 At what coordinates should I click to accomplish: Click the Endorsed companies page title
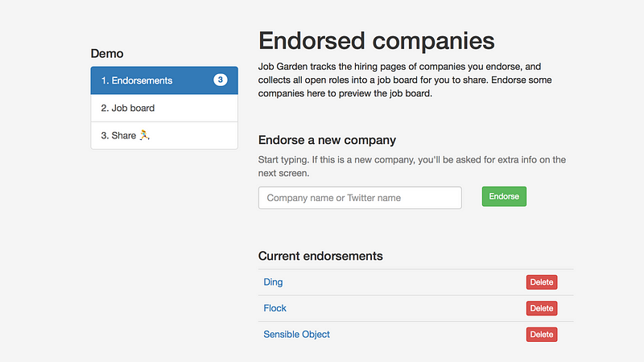376,41
